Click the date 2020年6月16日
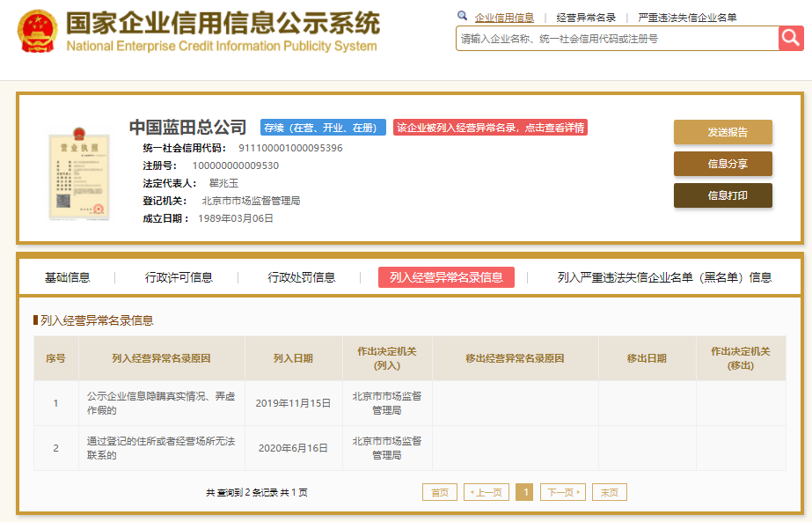 (293, 448)
